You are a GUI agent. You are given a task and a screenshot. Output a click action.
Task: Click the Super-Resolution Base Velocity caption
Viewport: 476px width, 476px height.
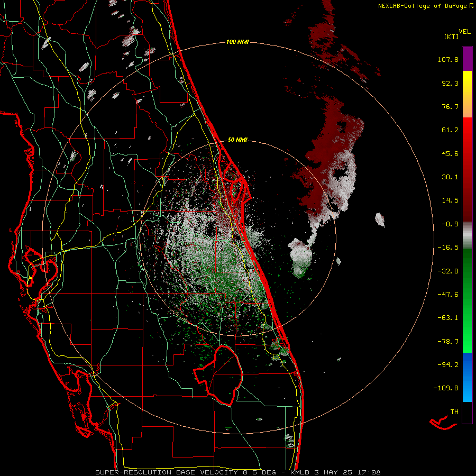(x=237, y=472)
